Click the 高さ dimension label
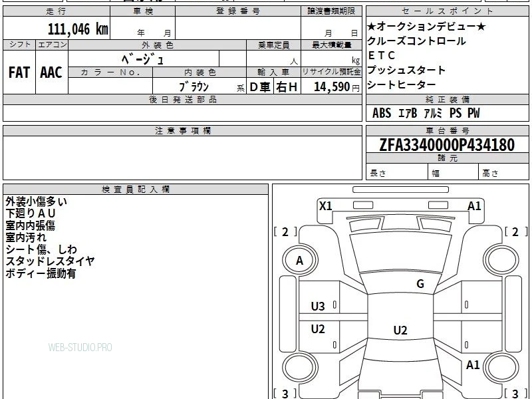532x399 pixels. [x=490, y=174]
